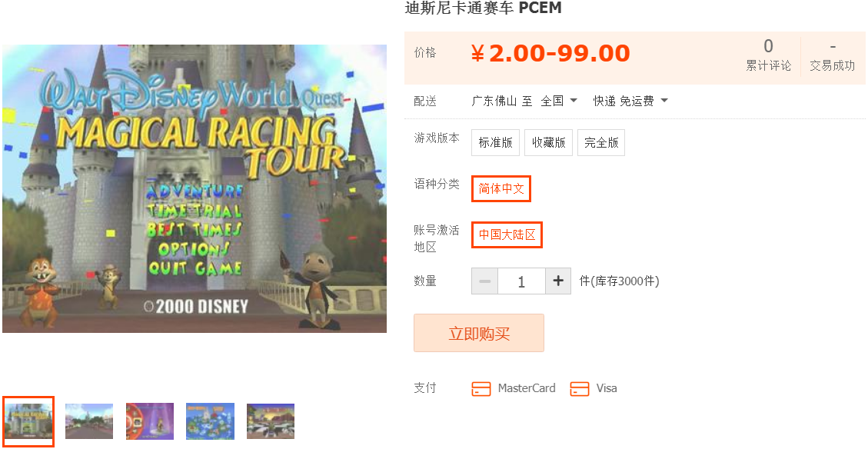Image resolution: width=868 pixels, height=449 pixels.
Task: Select the fourth blue map thumbnail
Action: [211, 421]
